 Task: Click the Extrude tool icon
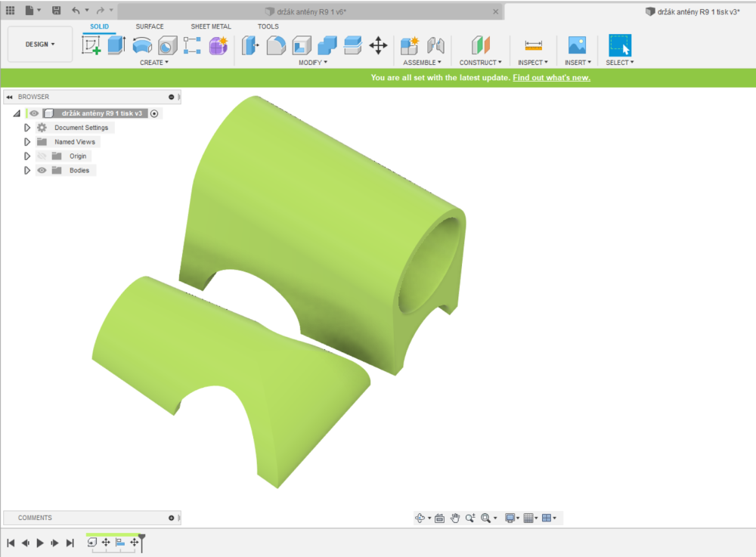[x=116, y=45]
